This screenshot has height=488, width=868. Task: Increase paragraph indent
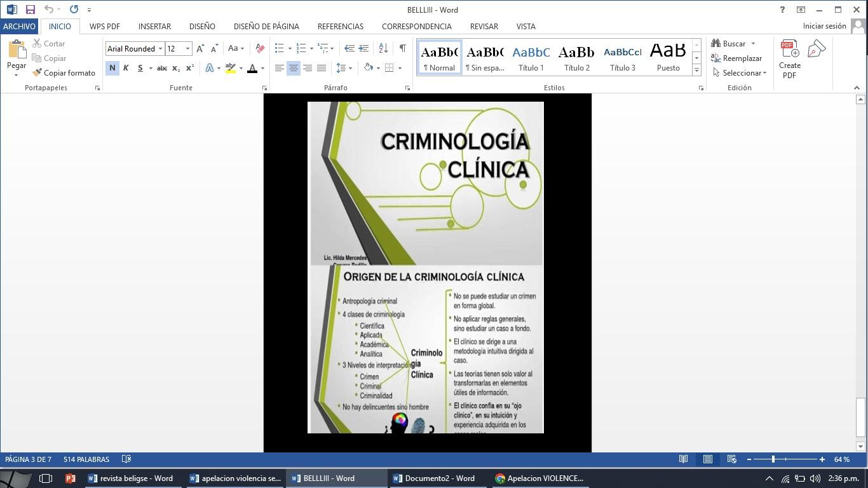(x=363, y=48)
